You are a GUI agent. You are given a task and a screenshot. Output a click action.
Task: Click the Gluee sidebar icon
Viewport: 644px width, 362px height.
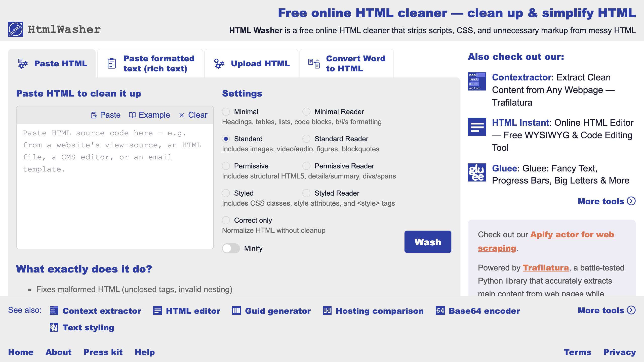(477, 172)
